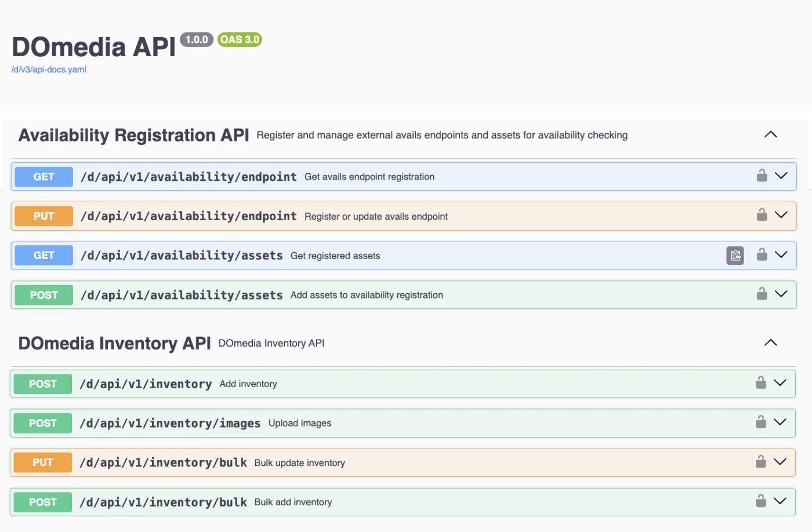Copy path using clipboard icon on GET assets row
Viewport: 812px width, 532px height.
coord(735,255)
